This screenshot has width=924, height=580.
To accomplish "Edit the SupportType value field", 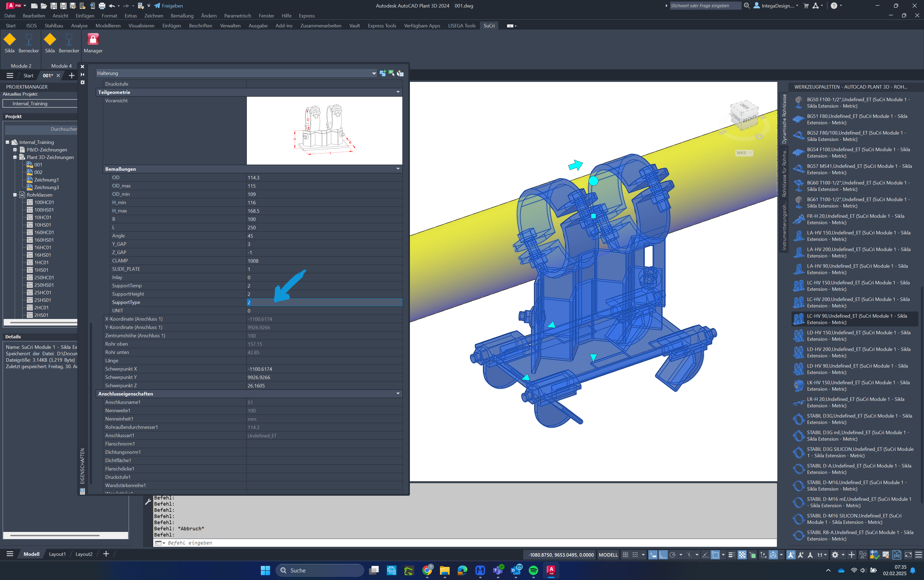I will [x=324, y=302].
